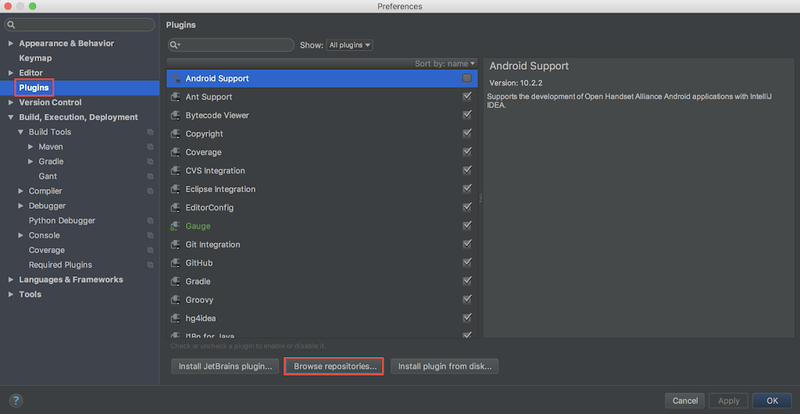Click the Git Integration plugin icon
The height and width of the screenshot is (414, 800).
(176, 245)
